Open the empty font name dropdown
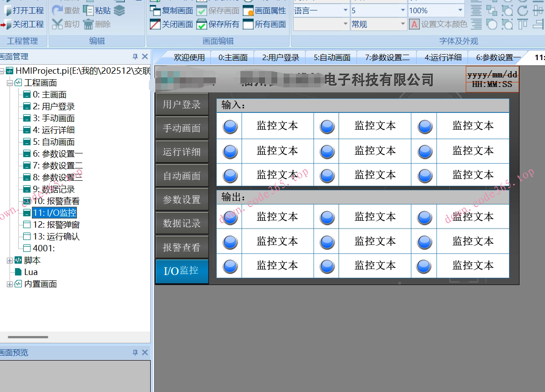The height and width of the screenshot is (392, 545). pyautogui.click(x=346, y=24)
